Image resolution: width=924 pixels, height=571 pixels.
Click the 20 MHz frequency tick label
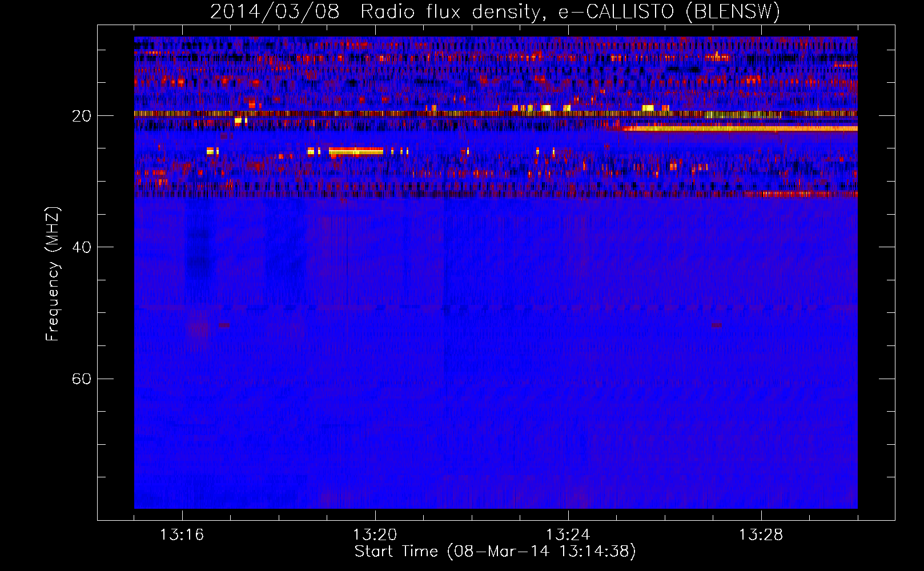82,116
